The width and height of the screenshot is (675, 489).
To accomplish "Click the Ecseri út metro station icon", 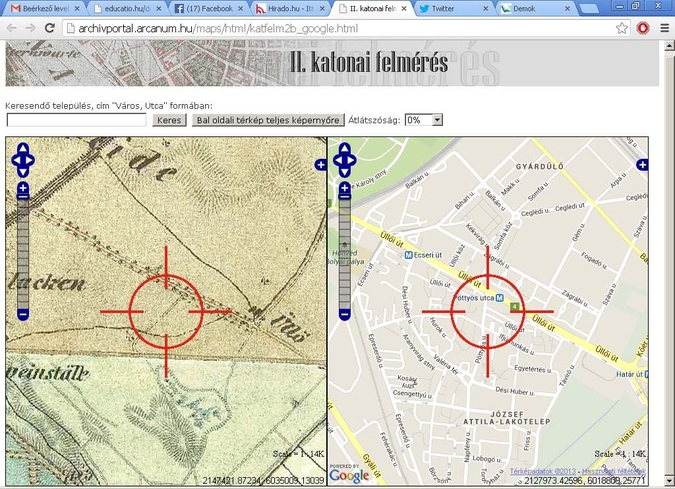I will point(409,255).
